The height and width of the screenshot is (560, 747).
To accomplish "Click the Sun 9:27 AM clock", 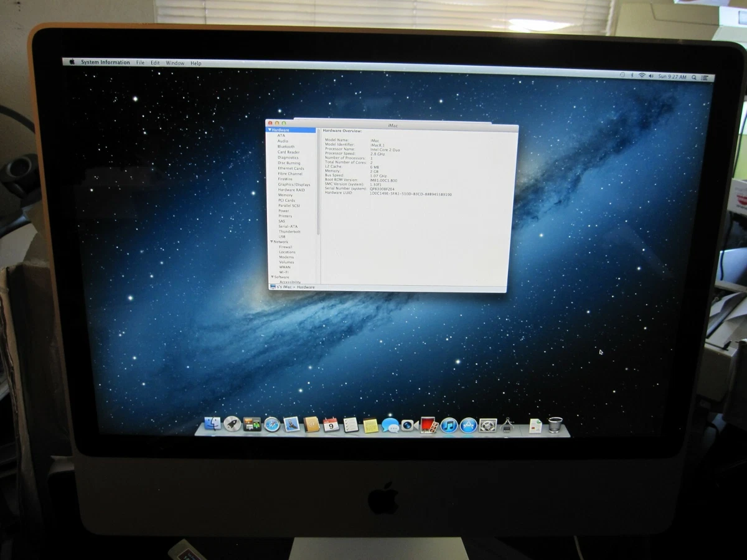I will [x=672, y=77].
